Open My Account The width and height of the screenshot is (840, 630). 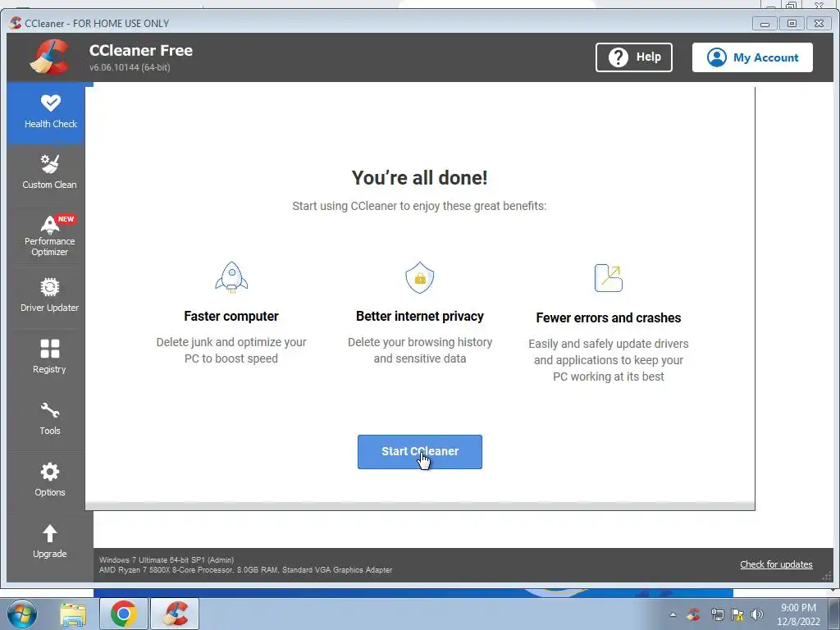coord(752,57)
